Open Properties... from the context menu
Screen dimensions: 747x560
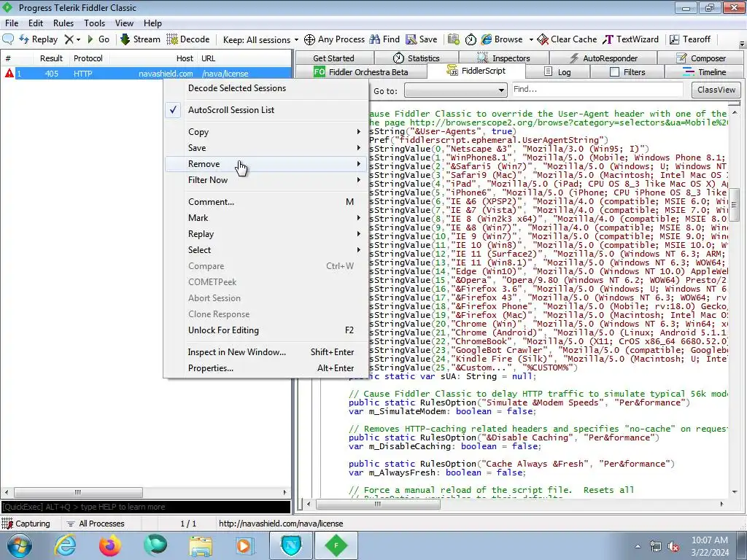[266, 368]
